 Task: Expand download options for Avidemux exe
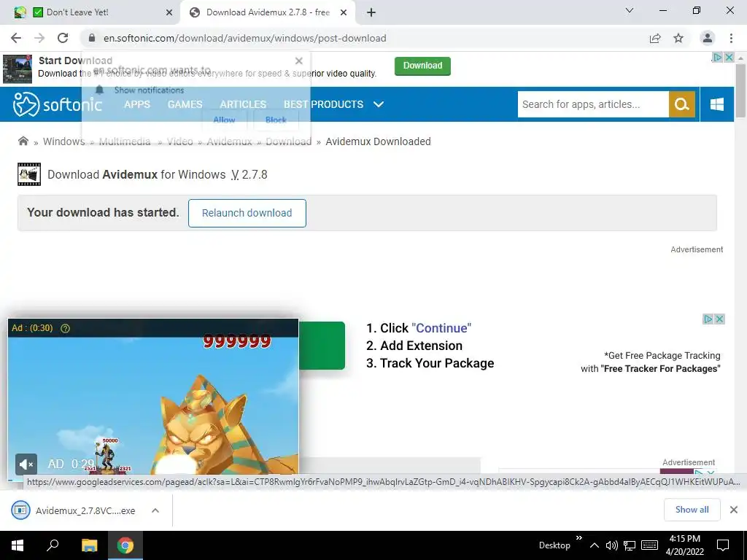pos(155,510)
